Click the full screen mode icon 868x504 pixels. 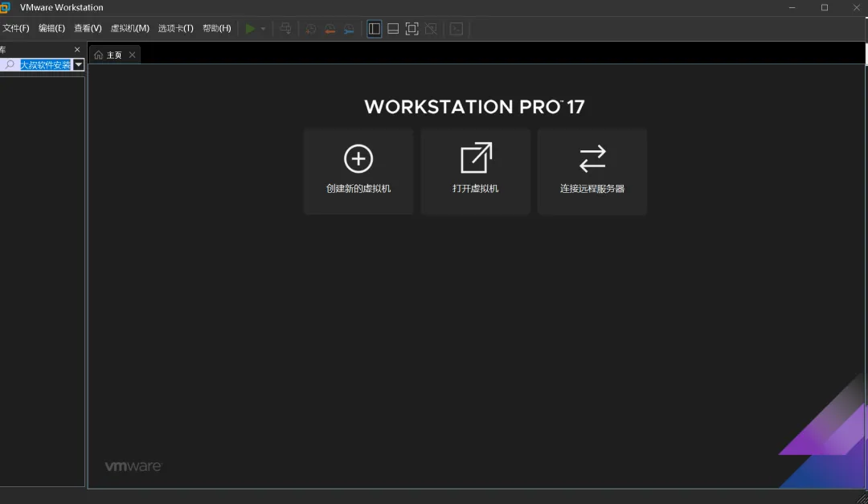[411, 29]
